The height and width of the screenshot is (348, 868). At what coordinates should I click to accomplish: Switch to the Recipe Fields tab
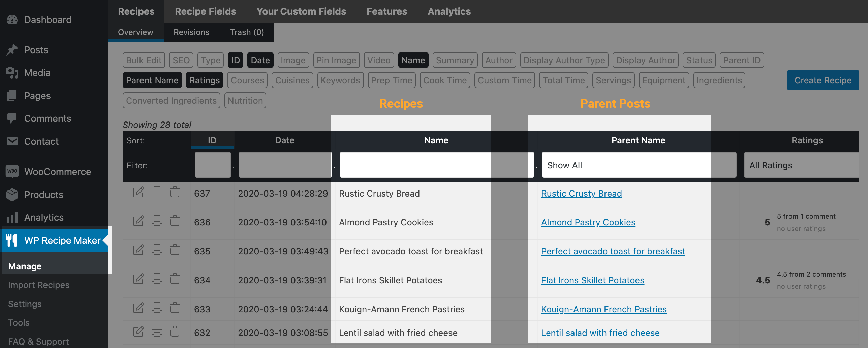click(205, 11)
